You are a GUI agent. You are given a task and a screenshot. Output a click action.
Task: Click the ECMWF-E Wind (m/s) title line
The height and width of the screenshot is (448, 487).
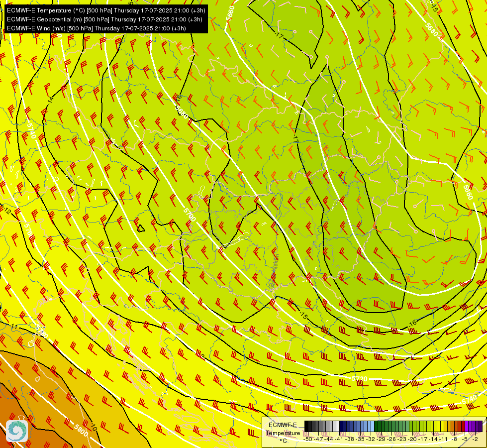pyautogui.click(x=97, y=28)
